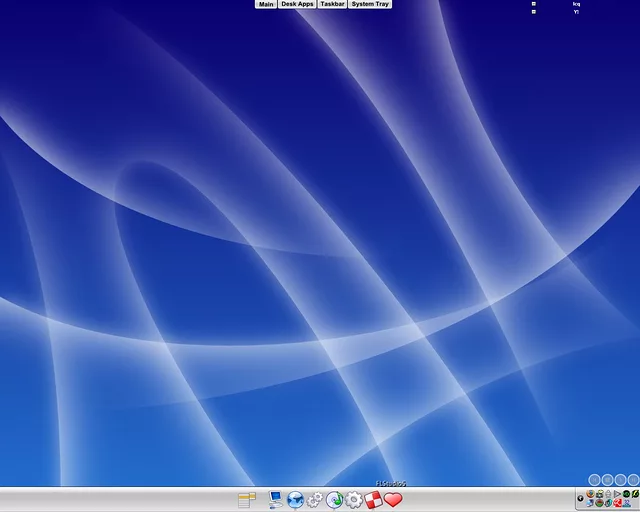Click the gray padlock-shaped tray icon
The height and width of the screenshot is (512, 640).
(x=608, y=494)
